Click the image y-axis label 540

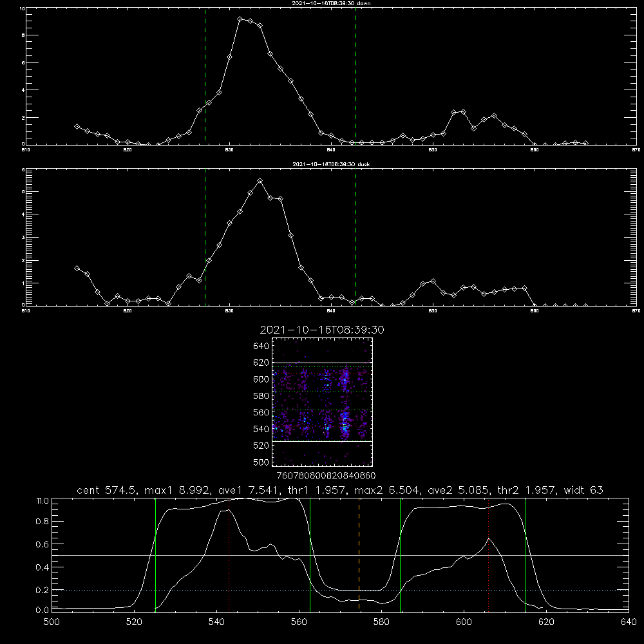point(261,429)
